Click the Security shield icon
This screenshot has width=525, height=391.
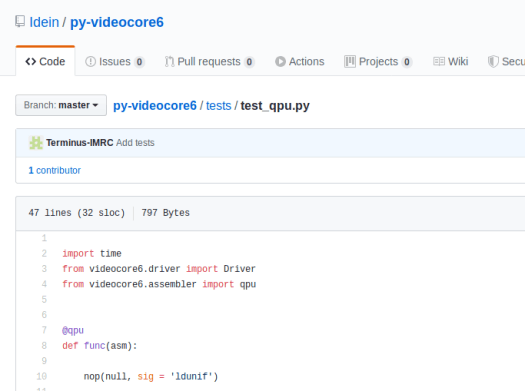click(493, 62)
